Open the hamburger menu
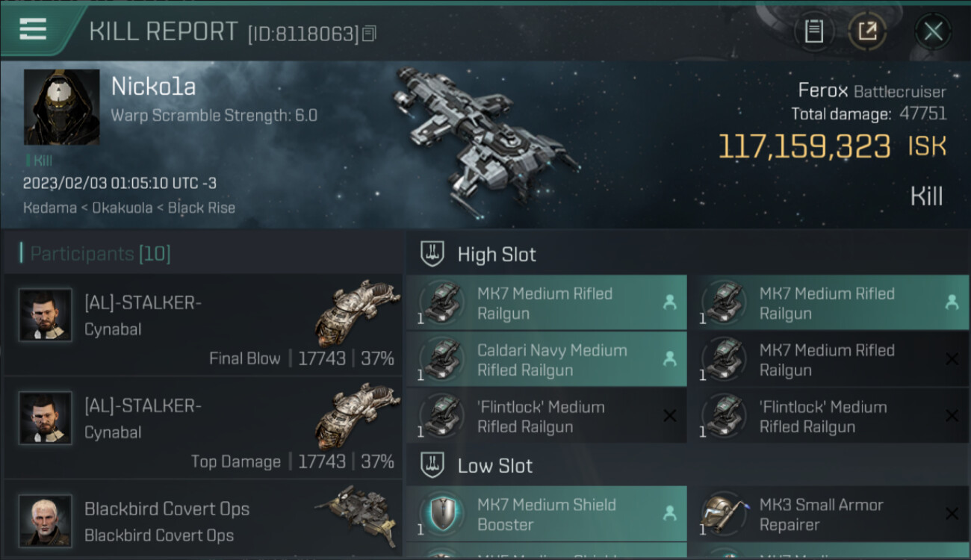Viewport: 971px width, 560px height. [32, 30]
